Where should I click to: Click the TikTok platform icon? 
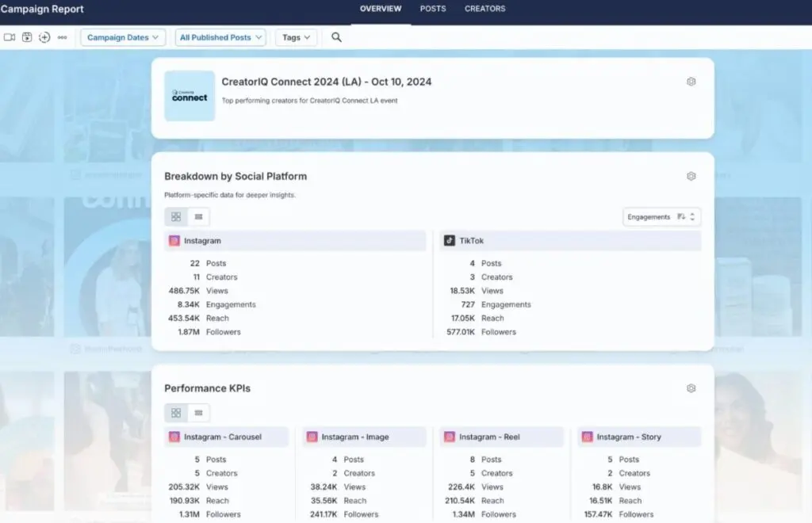click(x=450, y=241)
